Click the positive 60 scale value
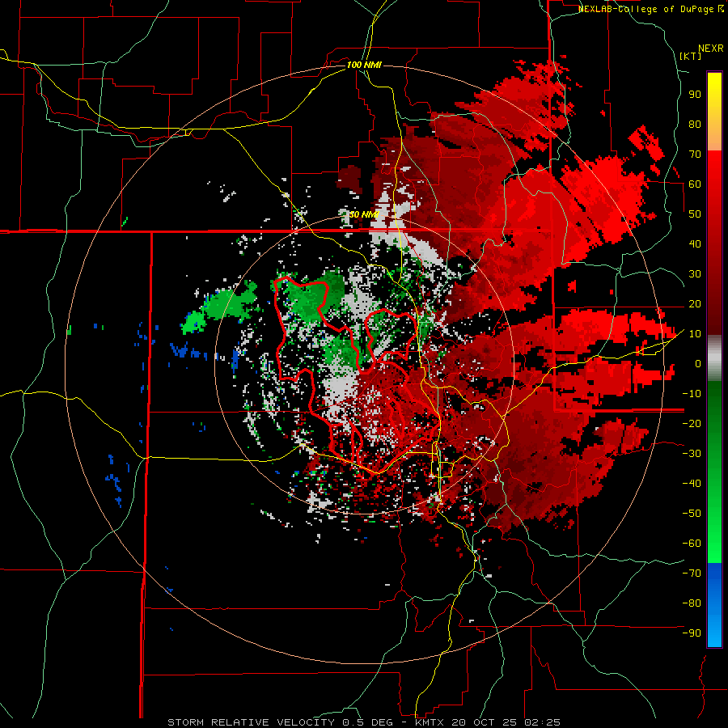The height and width of the screenshot is (728, 728). click(x=695, y=184)
